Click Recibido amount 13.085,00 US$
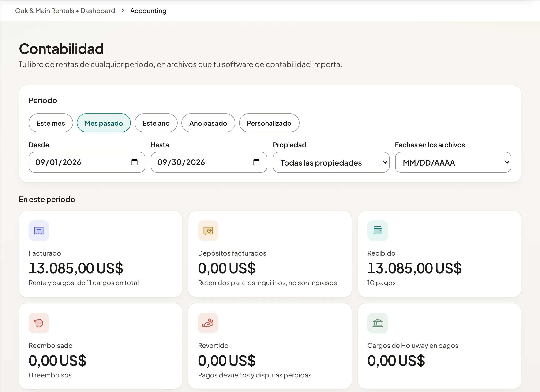 [415, 268]
